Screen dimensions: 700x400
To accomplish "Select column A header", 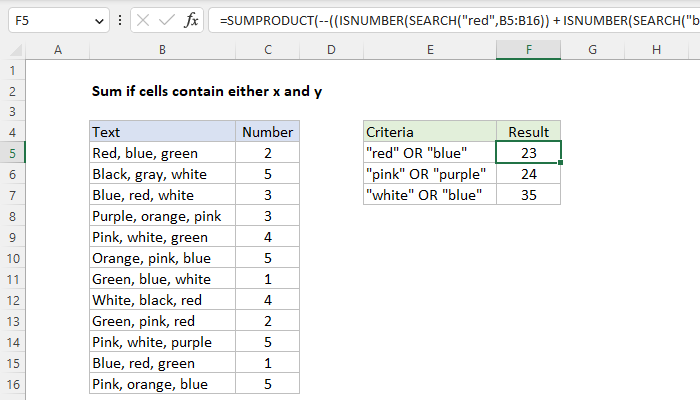I will click(x=58, y=50).
